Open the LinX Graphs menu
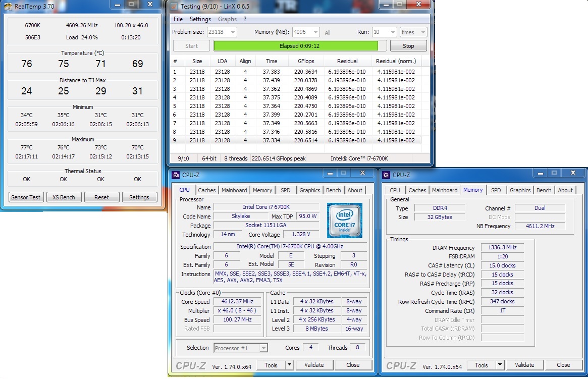The height and width of the screenshot is (379, 588). click(227, 19)
